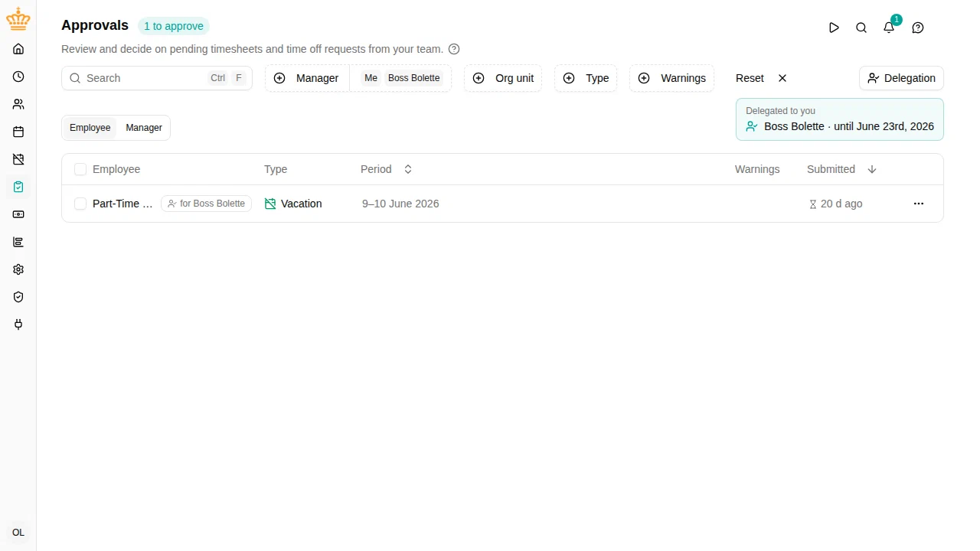Open the people/team sidebar icon
The height and width of the screenshot is (551, 980).
18,104
